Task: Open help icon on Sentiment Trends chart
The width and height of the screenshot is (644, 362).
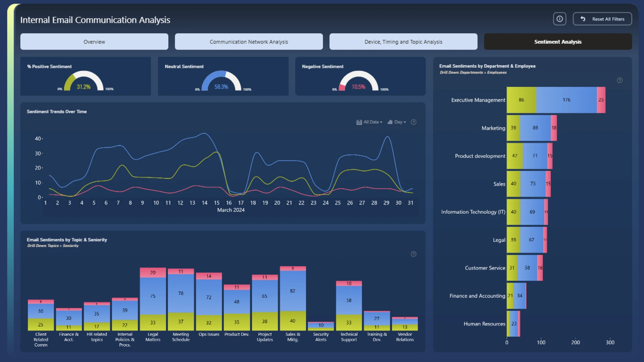Action: 414,122
